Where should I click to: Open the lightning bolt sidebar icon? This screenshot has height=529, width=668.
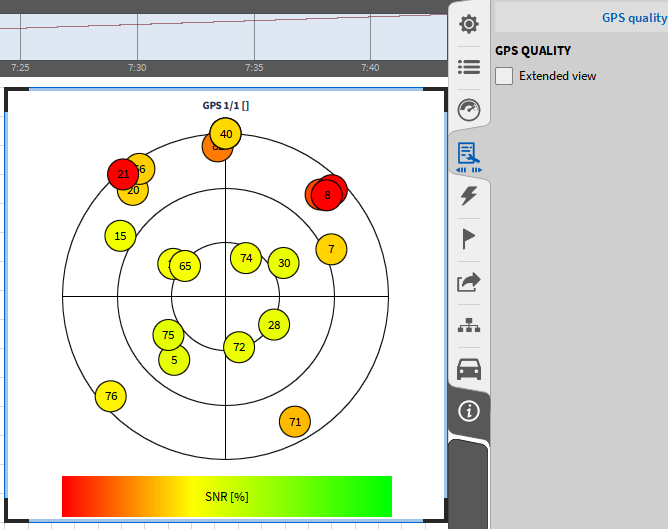(468, 197)
